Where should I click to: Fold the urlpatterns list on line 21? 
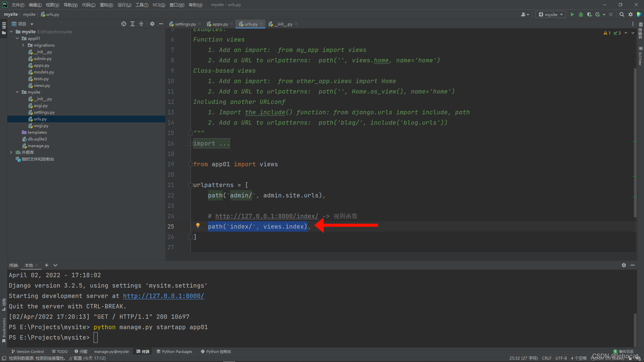tap(191, 185)
